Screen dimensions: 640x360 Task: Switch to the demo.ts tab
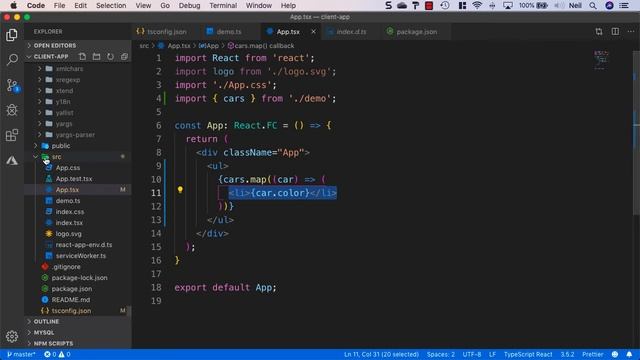(229, 31)
